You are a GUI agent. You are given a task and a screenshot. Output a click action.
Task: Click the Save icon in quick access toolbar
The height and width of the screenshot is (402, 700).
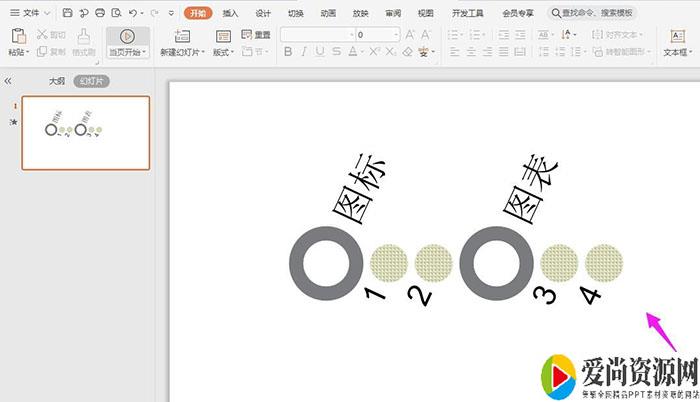click(x=67, y=13)
